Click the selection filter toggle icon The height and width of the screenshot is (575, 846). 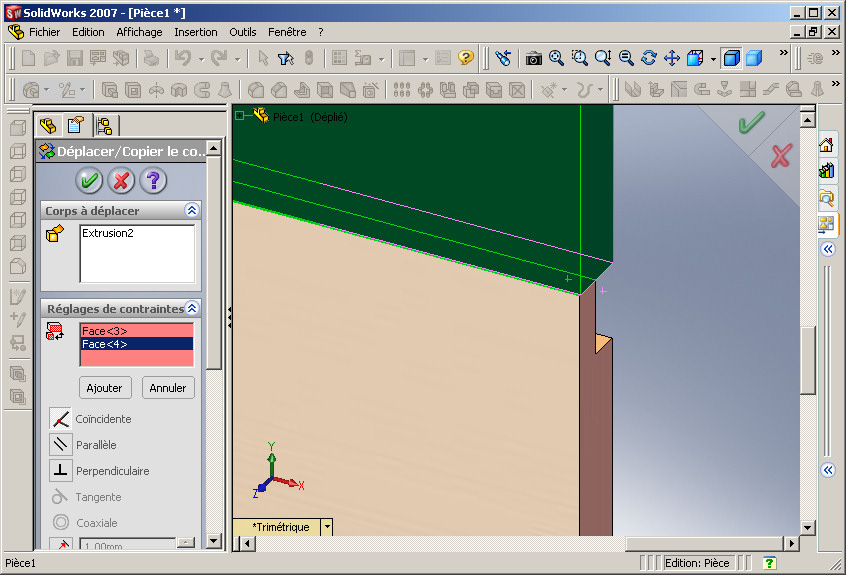click(x=285, y=58)
